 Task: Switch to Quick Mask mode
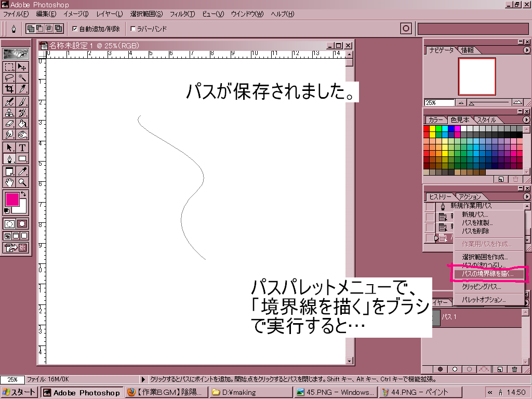pyautogui.click(x=22, y=224)
